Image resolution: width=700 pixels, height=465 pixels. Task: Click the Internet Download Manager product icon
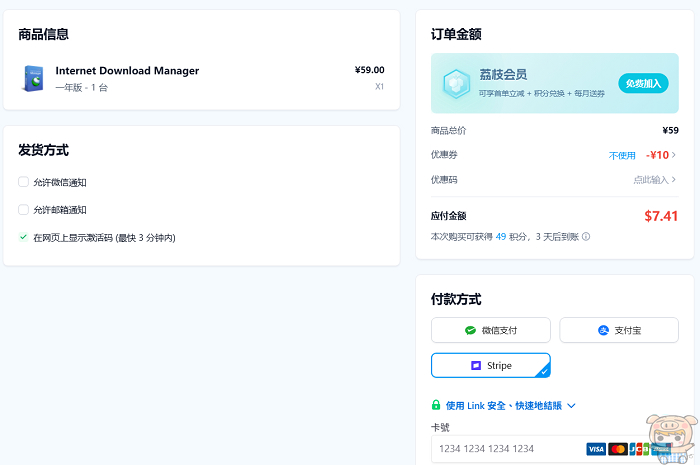[34, 78]
